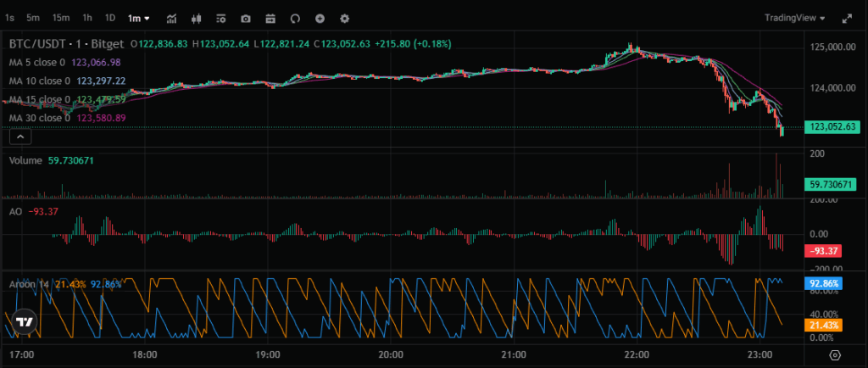The width and height of the screenshot is (868, 368).
Task: Open the chart settings hexagon at bottom right
Action: [x=835, y=354]
